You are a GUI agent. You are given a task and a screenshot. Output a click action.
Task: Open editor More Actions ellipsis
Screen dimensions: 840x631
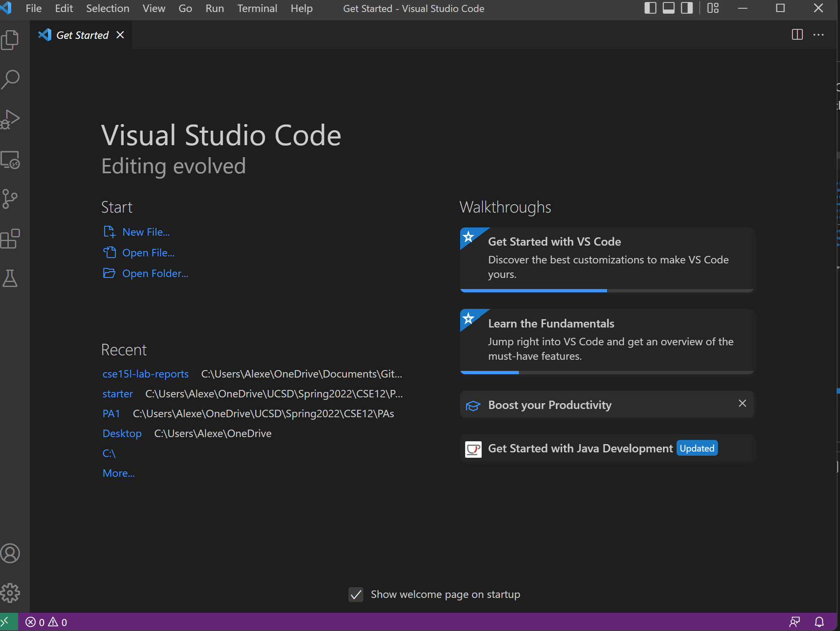818,35
